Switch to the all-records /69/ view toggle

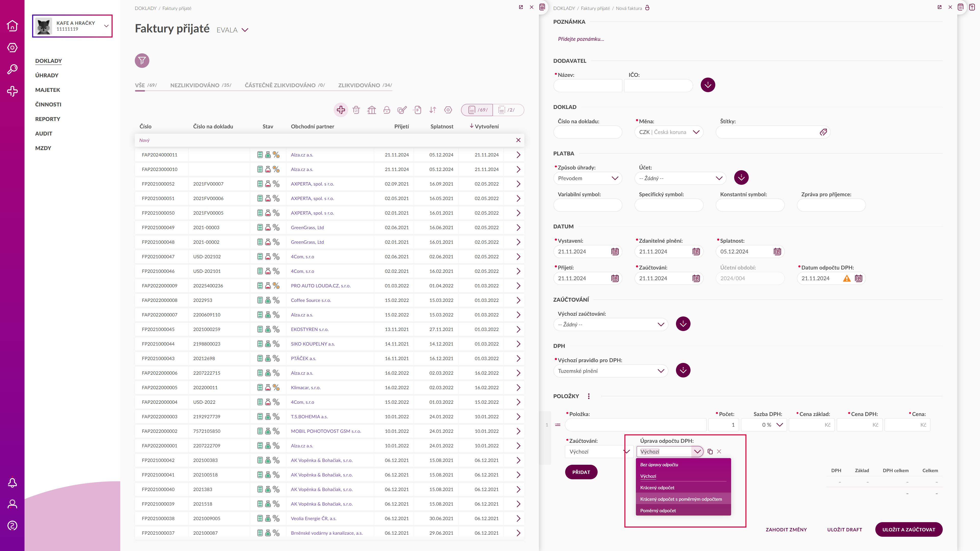pyautogui.click(x=477, y=110)
